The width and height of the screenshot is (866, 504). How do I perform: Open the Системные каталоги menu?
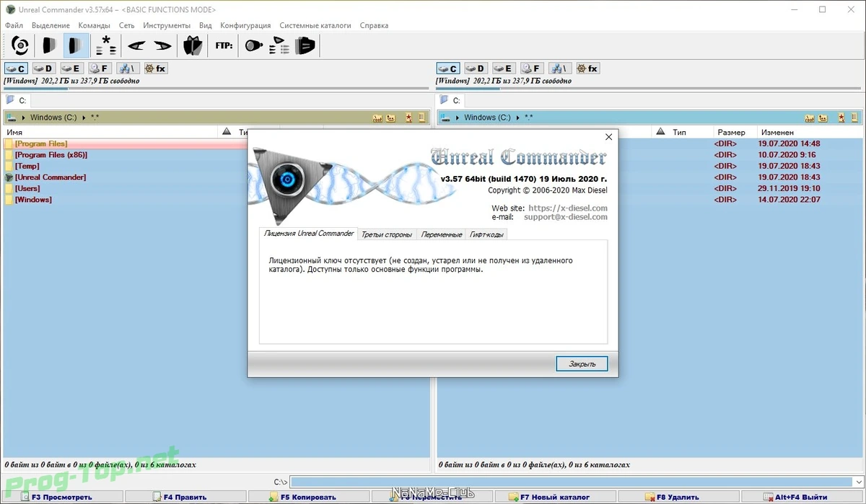point(315,25)
